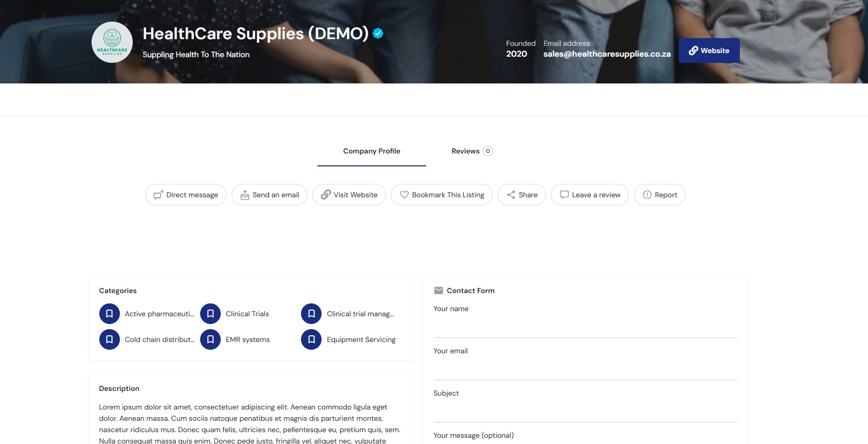Viewport: 868px width, 444px height.
Task: Open the Clinical Trials category link
Action: point(247,314)
